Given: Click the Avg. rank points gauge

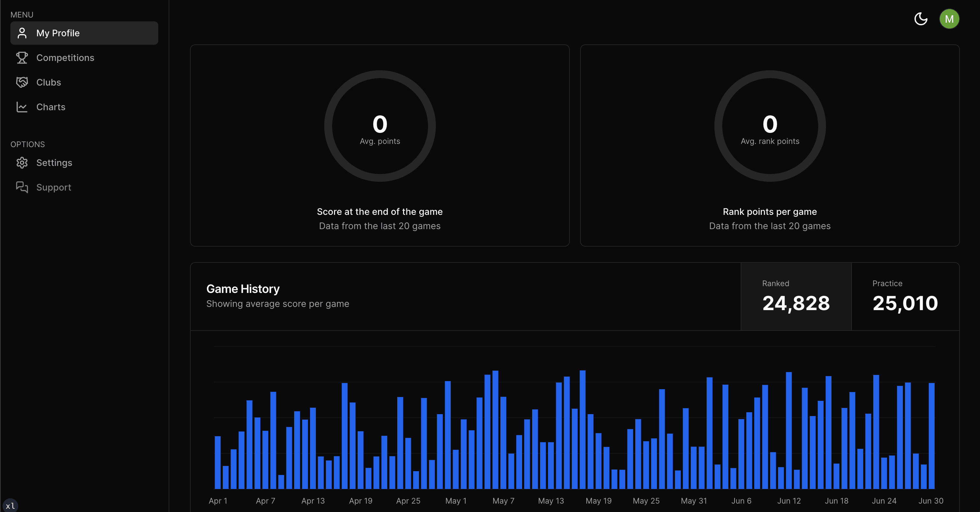Looking at the screenshot, I should (770, 126).
